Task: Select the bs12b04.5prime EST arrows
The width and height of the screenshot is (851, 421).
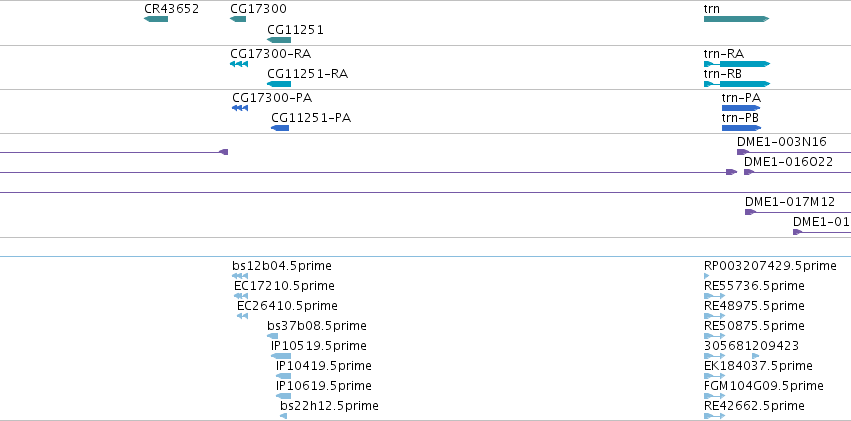Action: click(240, 276)
